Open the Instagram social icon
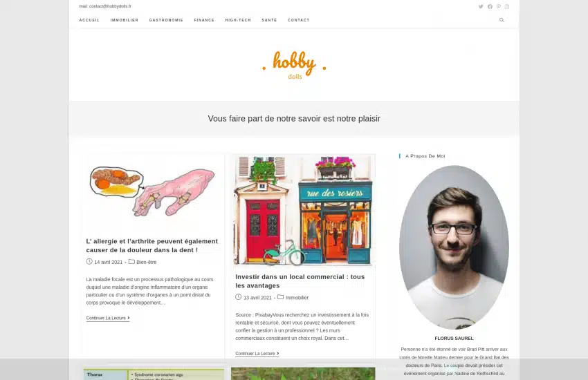588x380 pixels. pos(507,6)
